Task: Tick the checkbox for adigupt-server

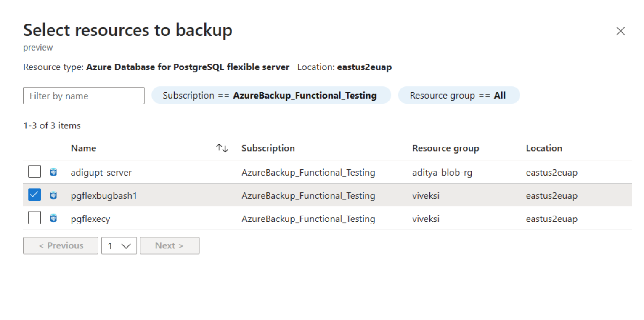Action: (34, 172)
